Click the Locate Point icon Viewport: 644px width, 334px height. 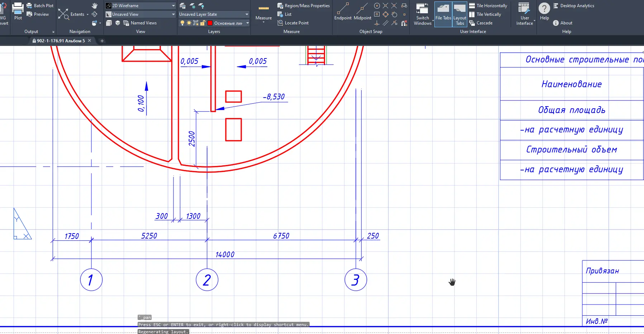pos(280,23)
